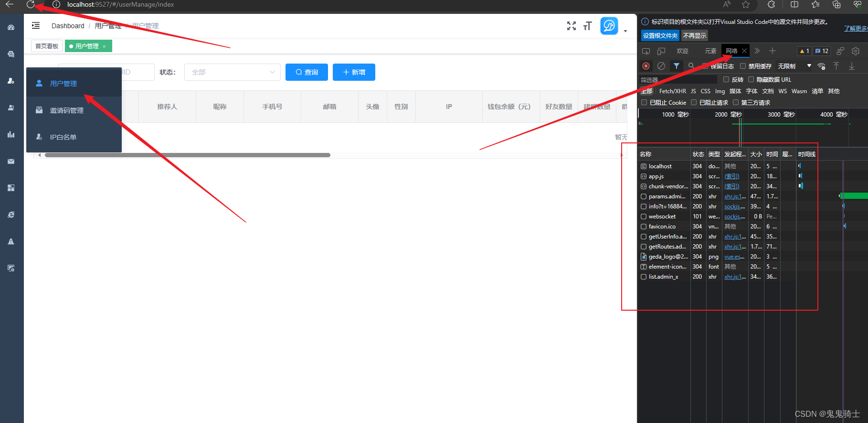Import HAR file with the up arrow
Image resolution: width=868 pixels, height=423 pixels.
(836, 66)
